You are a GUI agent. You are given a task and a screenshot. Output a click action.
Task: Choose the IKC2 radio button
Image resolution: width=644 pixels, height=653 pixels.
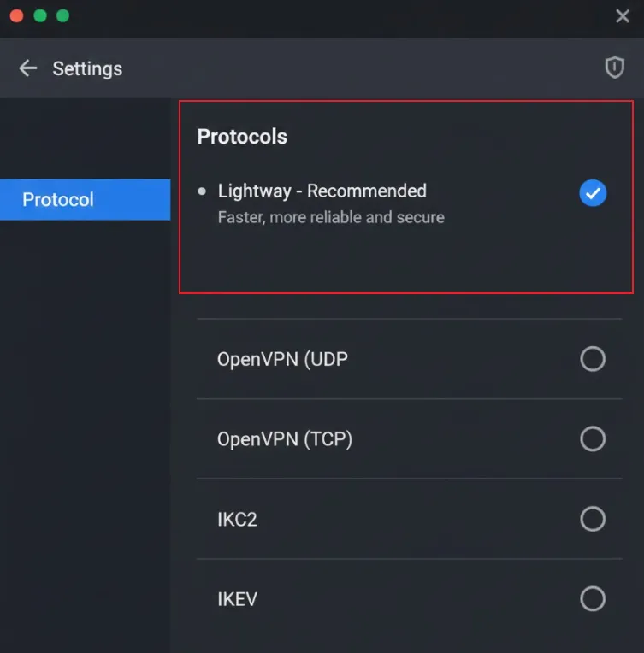pyautogui.click(x=592, y=519)
